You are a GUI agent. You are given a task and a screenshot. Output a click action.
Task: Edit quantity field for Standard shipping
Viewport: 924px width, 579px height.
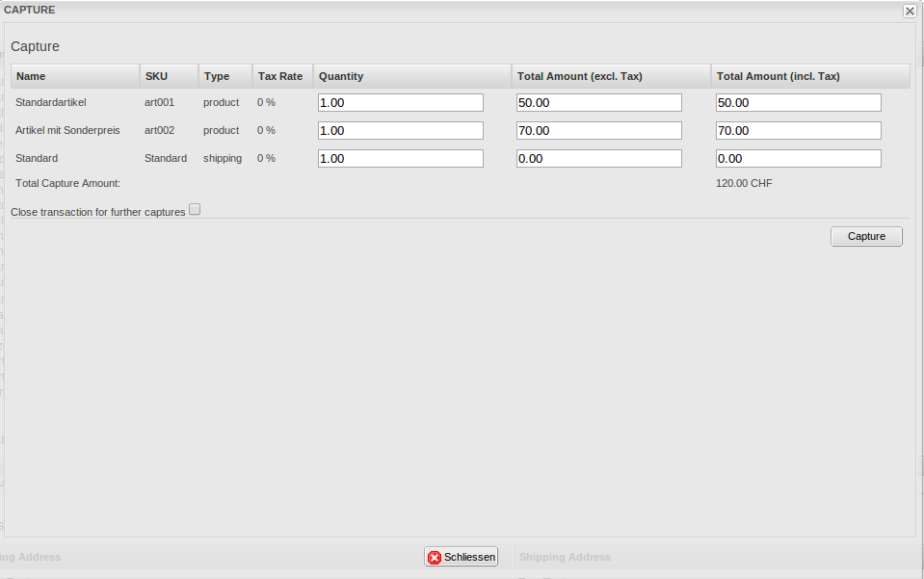click(400, 159)
